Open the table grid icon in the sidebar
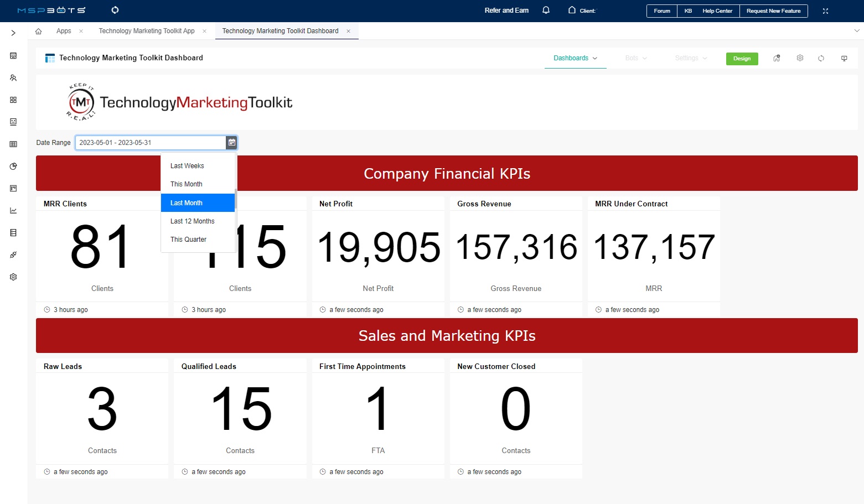The image size is (864, 504). click(13, 144)
